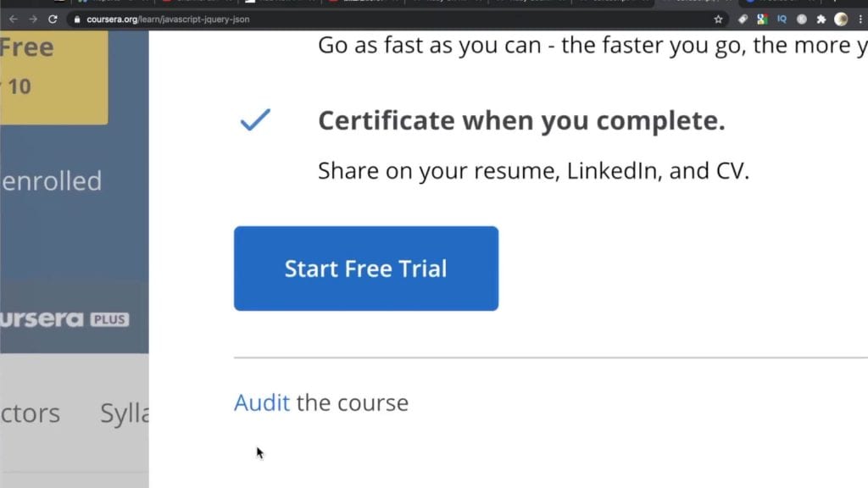868x488 pixels.
Task: Open the tag-shaped extension icon
Action: pyautogui.click(x=743, y=19)
